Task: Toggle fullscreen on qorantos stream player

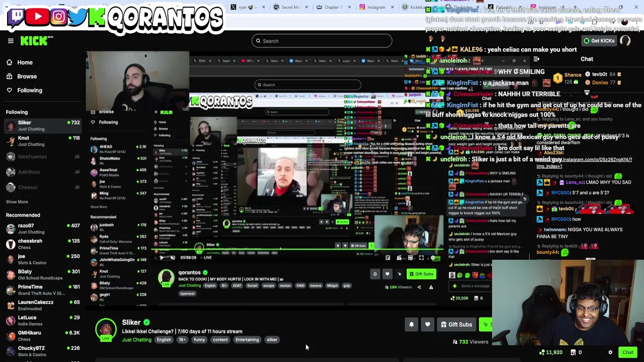Action: (421, 258)
